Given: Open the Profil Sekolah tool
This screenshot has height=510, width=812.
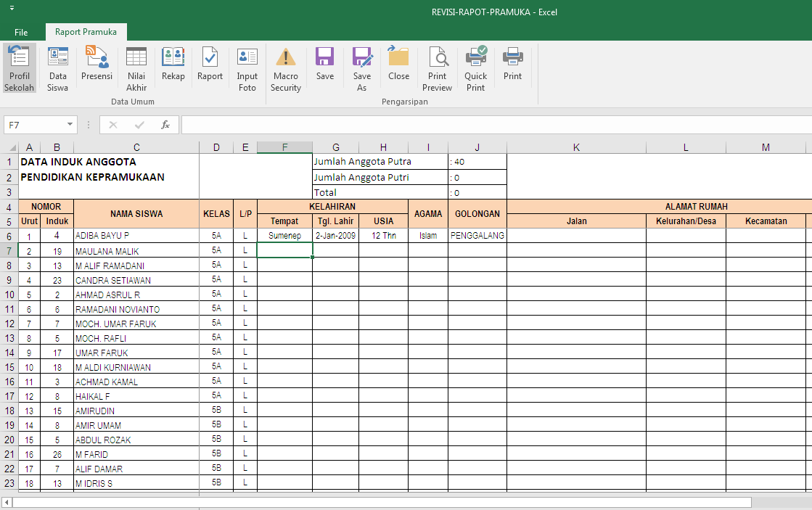Looking at the screenshot, I should coord(19,67).
